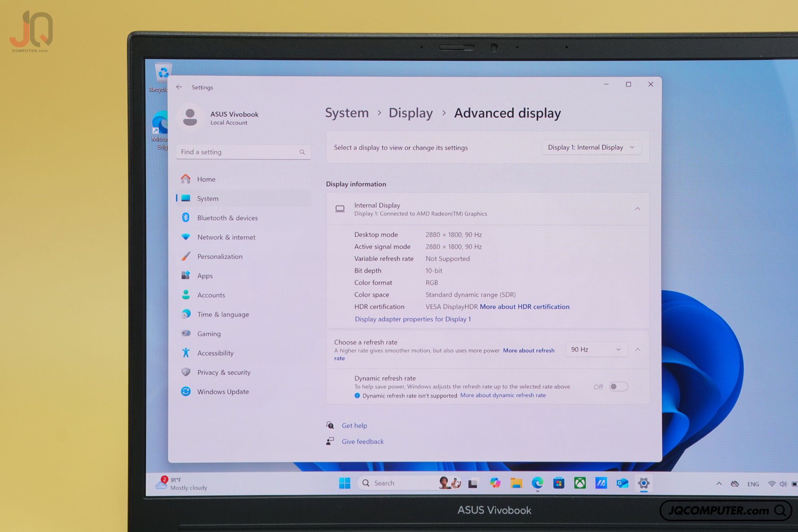This screenshot has width=798, height=532.
Task: Open Display adapter properties for Display 1
Action: coord(413,319)
